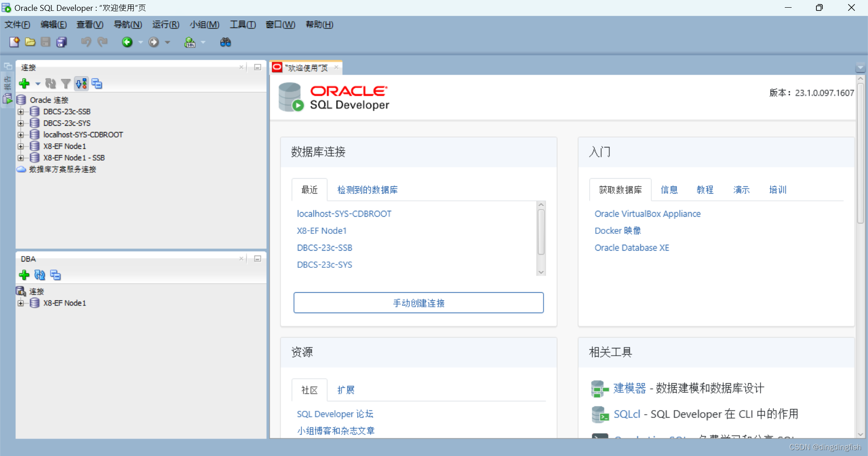Open the tab list dropdown at top right
868x456 pixels.
click(x=860, y=68)
